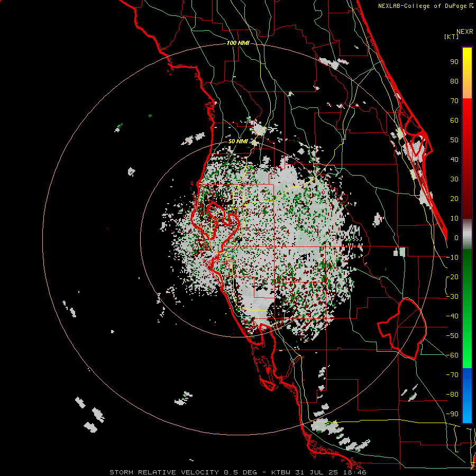Click the 100 NMI range ring label
Image resolution: width=476 pixels, height=476 pixels.
pyautogui.click(x=238, y=43)
